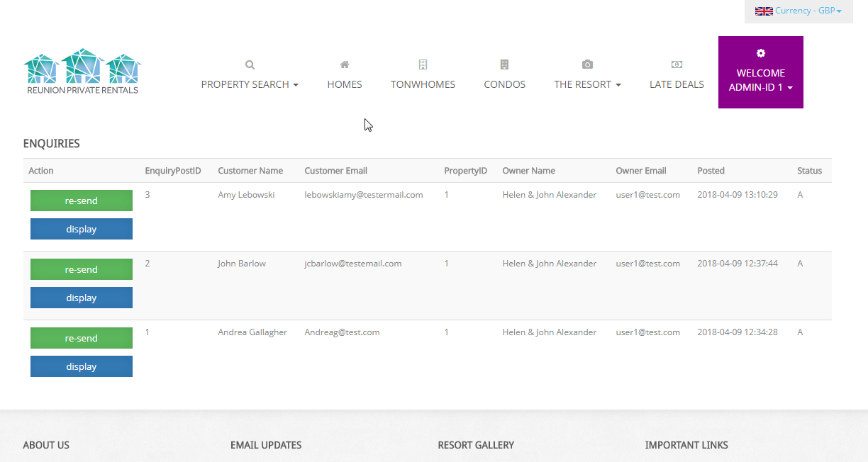
Task: Click owner email in Amy Lebowski row
Action: pos(648,195)
